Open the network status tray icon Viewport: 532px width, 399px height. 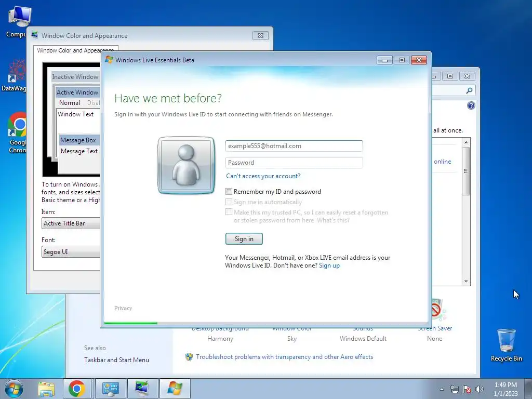pos(454,389)
